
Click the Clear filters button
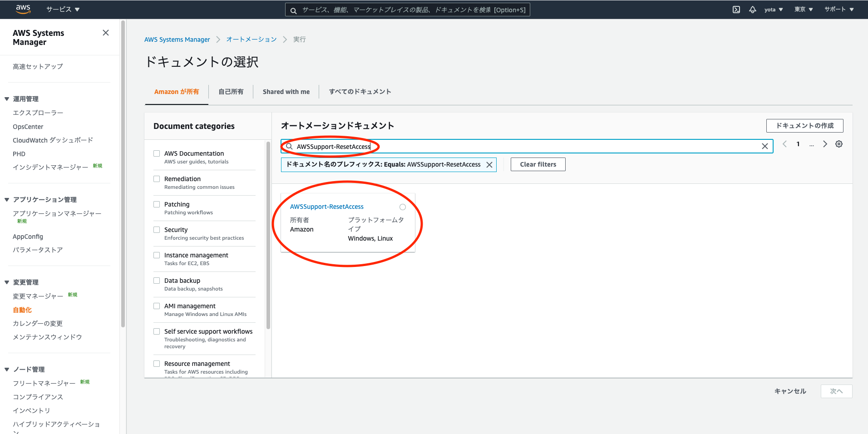tap(538, 164)
